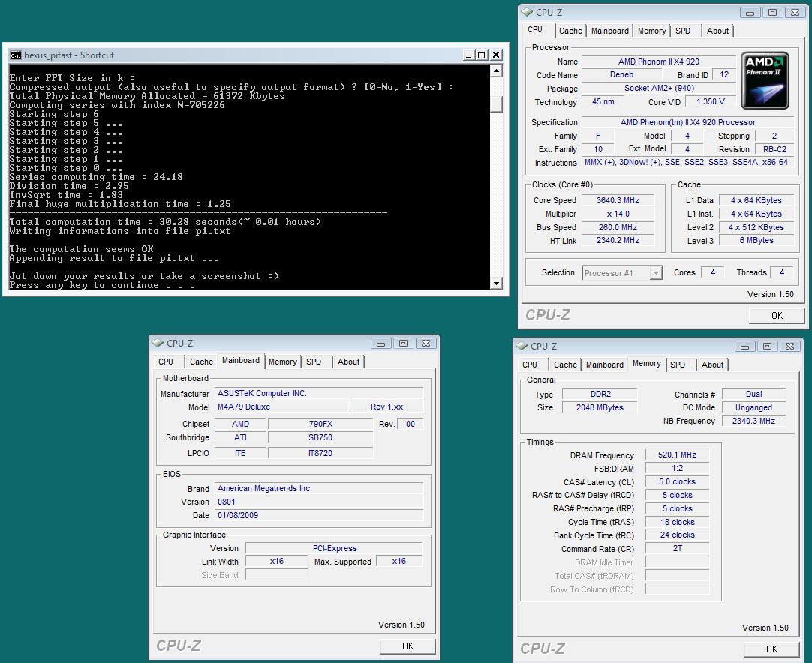Click the Southbridge value SB750
The height and width of the screenshot is (663, 812).
tap(320, 437)
